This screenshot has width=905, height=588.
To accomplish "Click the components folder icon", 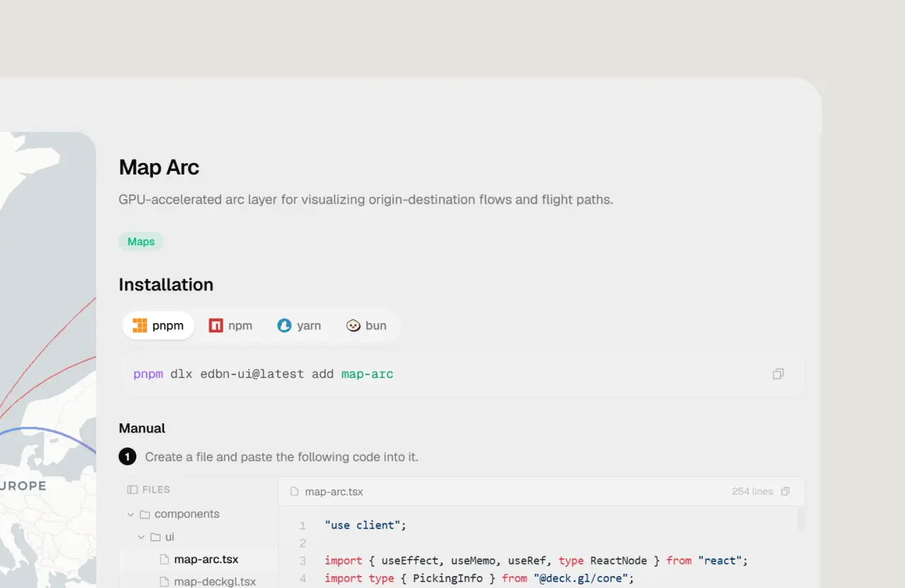I will pyautogui.click(x=145, y=514).
